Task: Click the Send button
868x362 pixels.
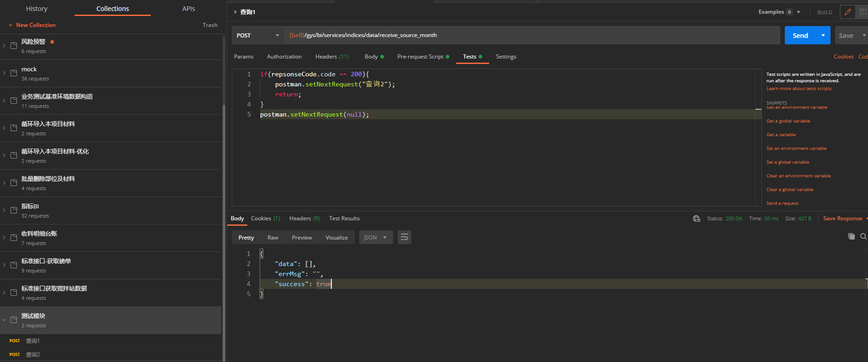Action: (800, 35)
